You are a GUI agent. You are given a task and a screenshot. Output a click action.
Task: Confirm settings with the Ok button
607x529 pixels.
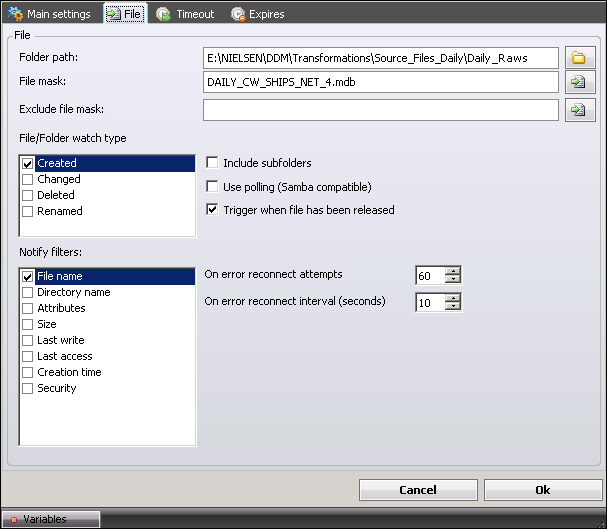tap(543, 490)
